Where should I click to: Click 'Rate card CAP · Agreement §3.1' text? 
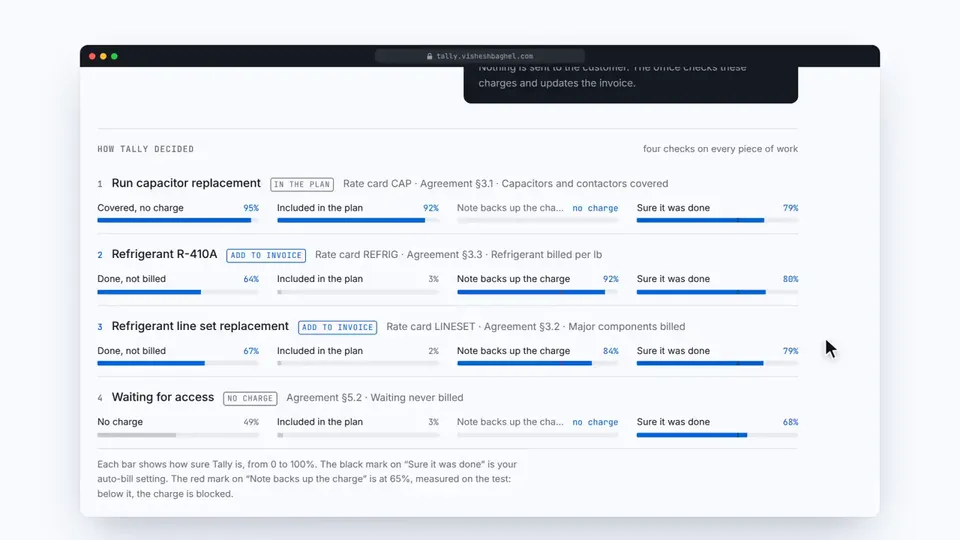point(418,184)
